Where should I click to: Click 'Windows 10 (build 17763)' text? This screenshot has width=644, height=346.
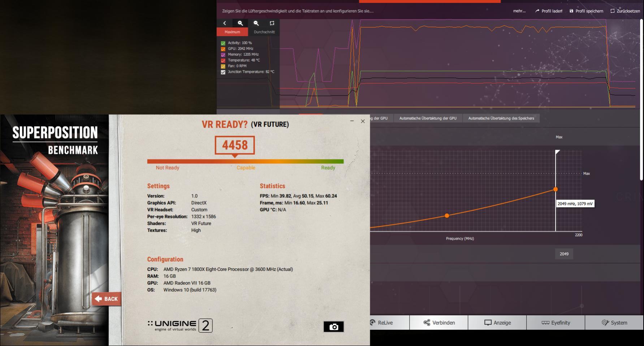pyautogui.click(x=190, y=290)
